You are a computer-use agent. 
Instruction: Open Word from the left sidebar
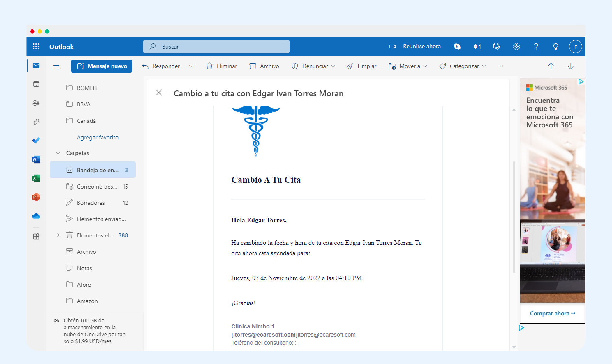coord(36,159)
